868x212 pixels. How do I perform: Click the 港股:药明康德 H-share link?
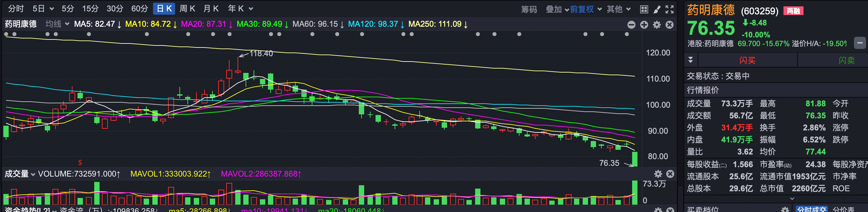(710, 43)
